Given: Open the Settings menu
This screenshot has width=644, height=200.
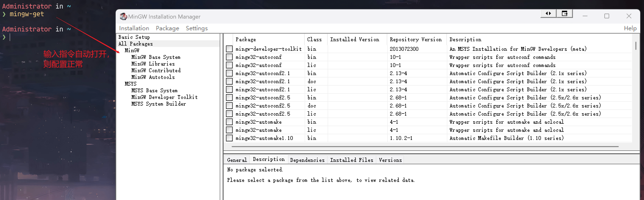Looking at the screenshot, I should coord(197,28).
